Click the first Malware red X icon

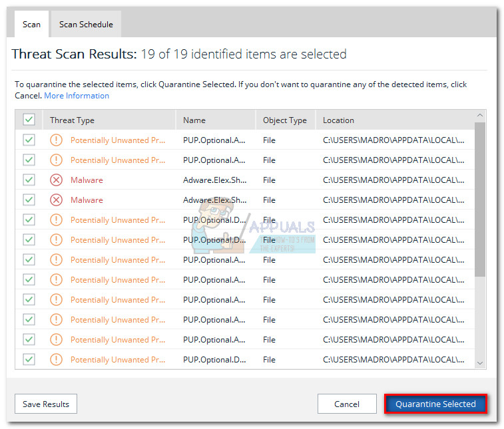57,180
